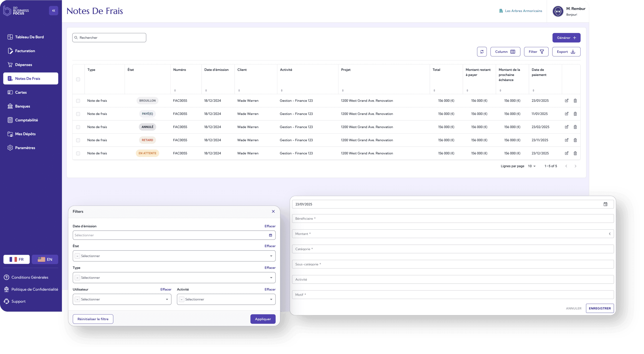This screenshot has width=644, height=354.
Task: Click the calendar icon in Date d'émission filter
Action: (270, 235)
